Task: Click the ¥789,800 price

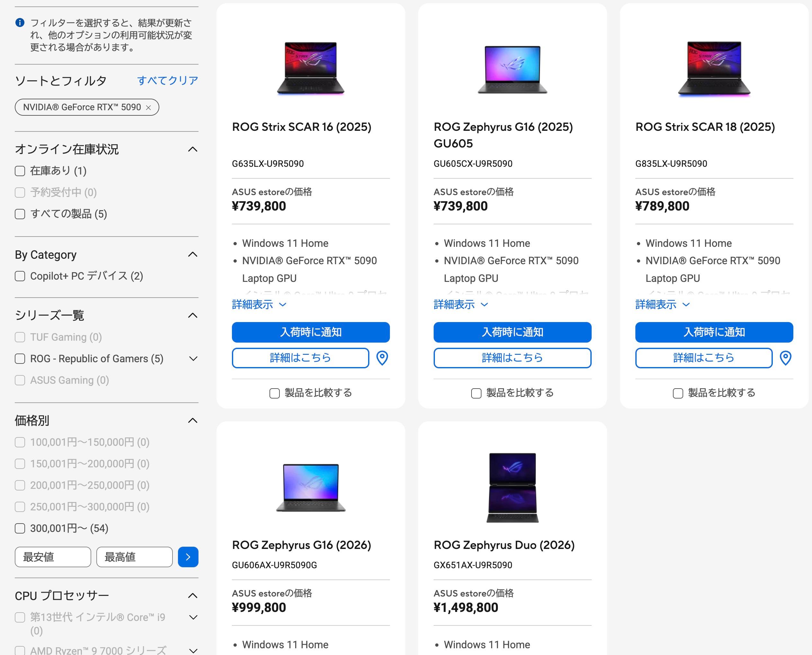Action: [662, 206]
